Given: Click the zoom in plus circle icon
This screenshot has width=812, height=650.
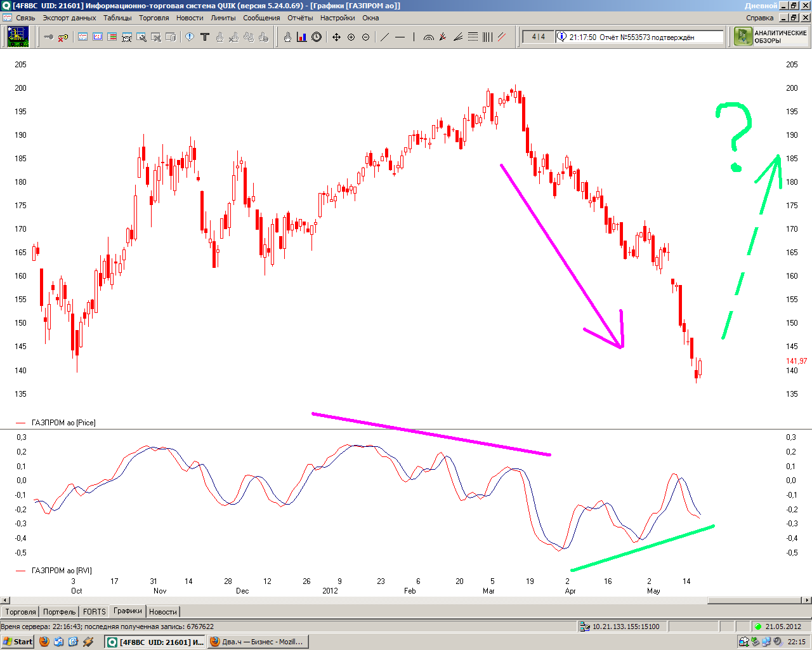Looking at the screenshot, I should pyautogui.click(x=351, y=37).
